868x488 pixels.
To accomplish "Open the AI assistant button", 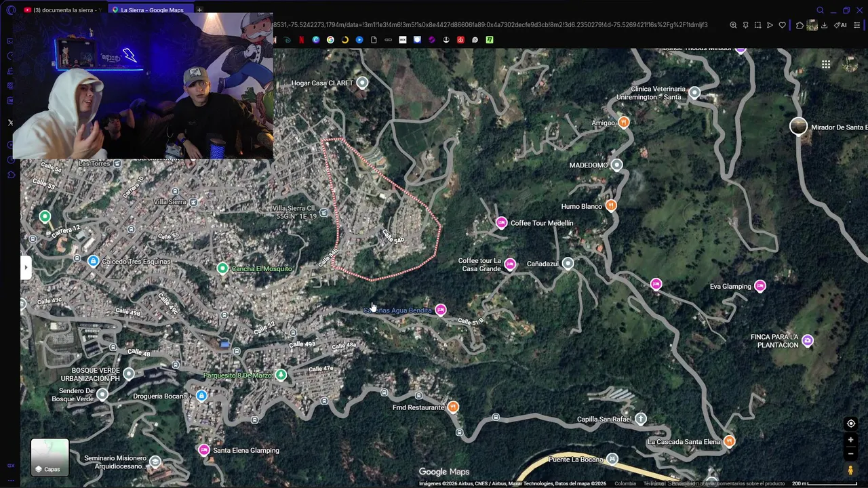I will point(841,25).
